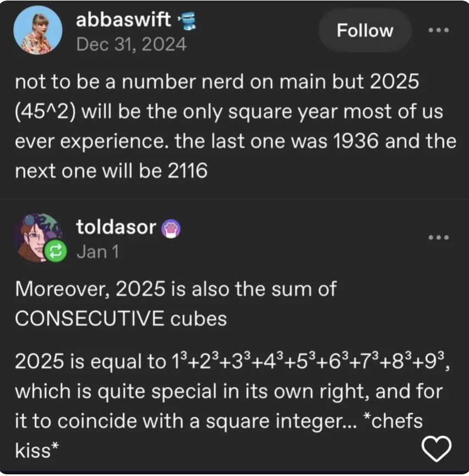Click the paw badge beside toldasor
469x476 pixels.
(171, 228)
